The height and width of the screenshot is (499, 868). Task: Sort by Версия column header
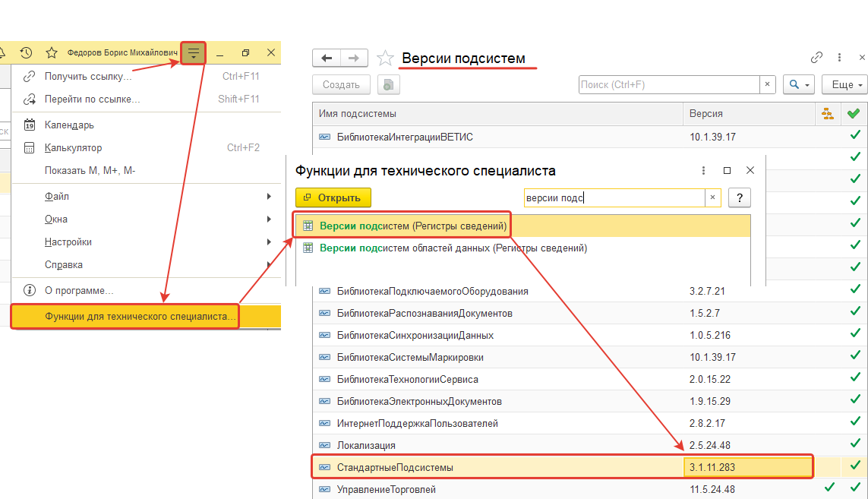pyautogui.click(x=749, y=113)
